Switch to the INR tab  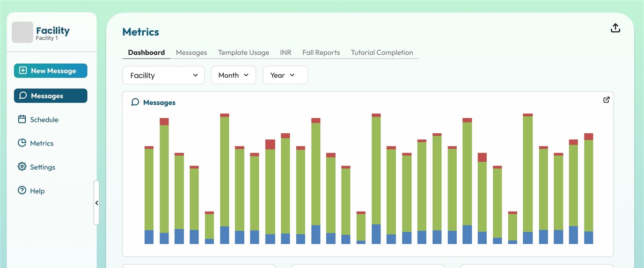[285, 52]
